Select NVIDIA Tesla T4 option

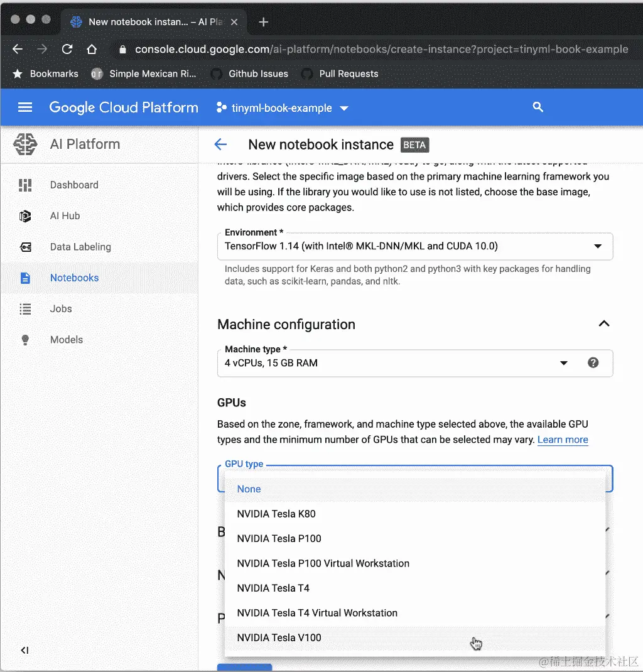point(414,588)
